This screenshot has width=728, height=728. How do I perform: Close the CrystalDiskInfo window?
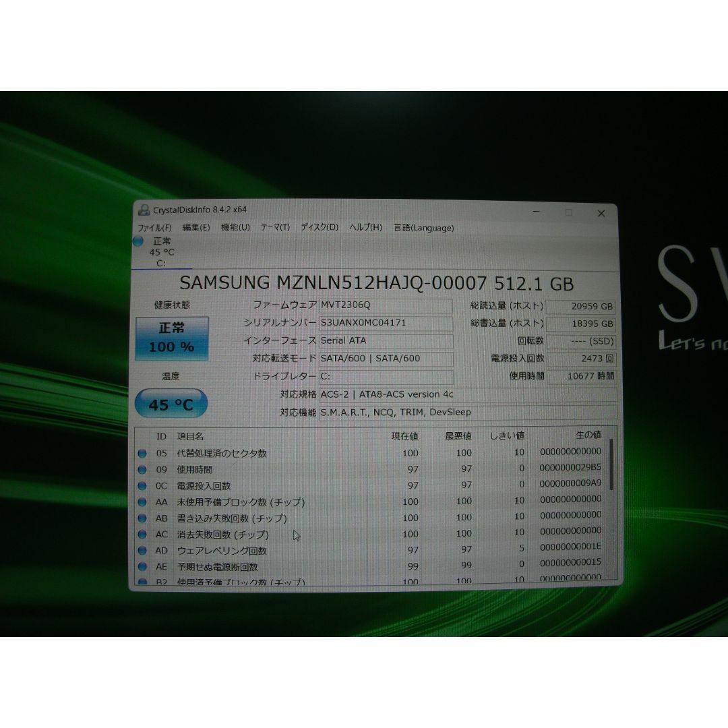pos(601,214)
